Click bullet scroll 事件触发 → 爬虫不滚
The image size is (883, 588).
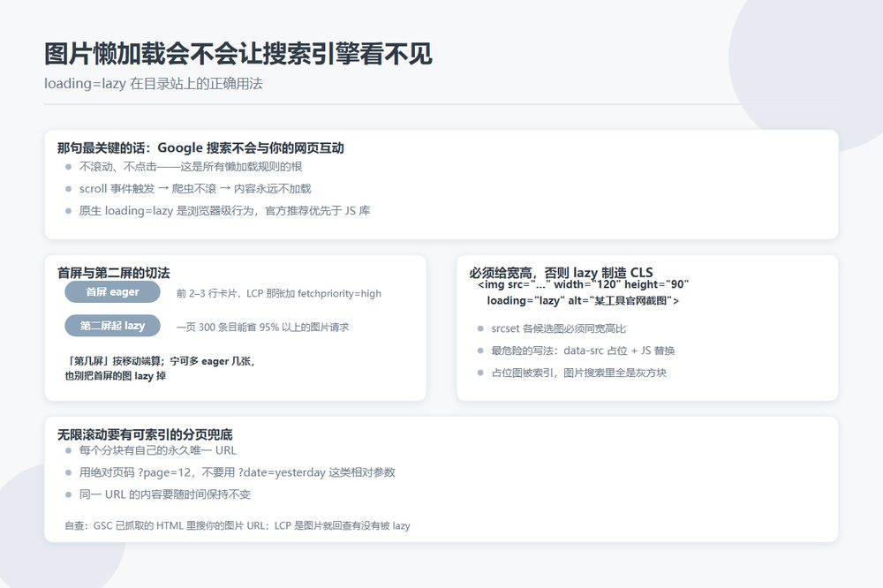[x=195, y=189]
